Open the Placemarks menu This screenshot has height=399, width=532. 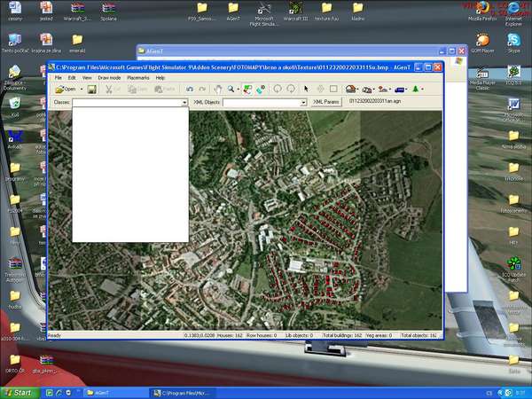pyautogui.click(x=138, y=78)
